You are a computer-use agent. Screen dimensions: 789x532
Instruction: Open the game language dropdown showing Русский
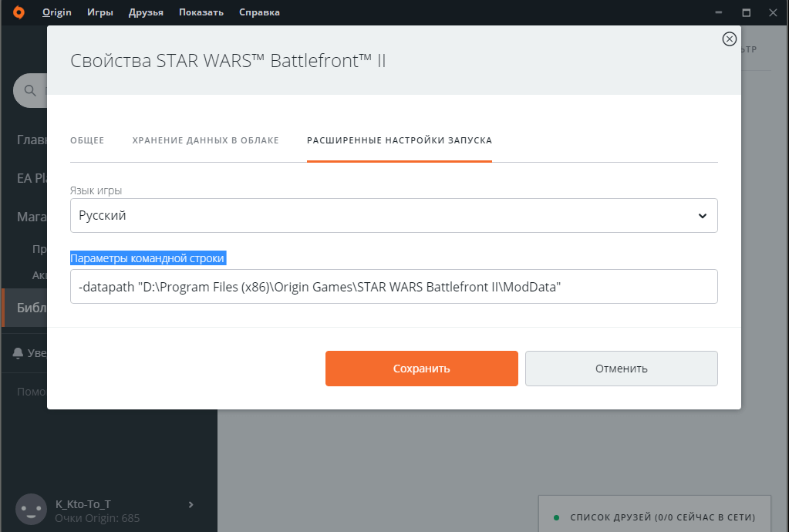[x=393, y=216]
